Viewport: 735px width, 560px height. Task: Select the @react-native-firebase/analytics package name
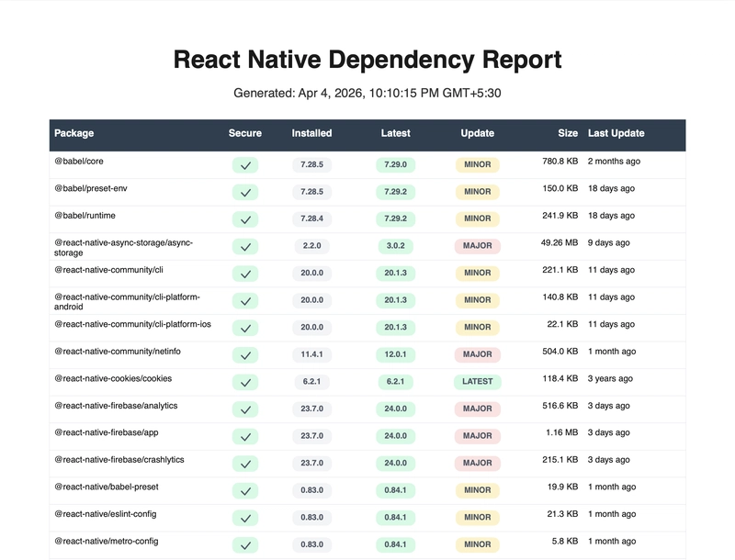click(116, 405)
